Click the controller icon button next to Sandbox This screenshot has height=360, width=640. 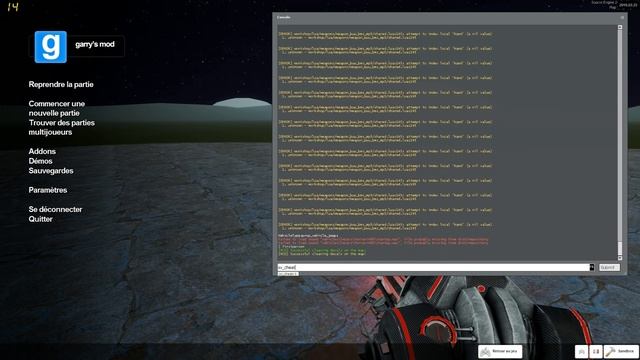click(x=582, y=351)
